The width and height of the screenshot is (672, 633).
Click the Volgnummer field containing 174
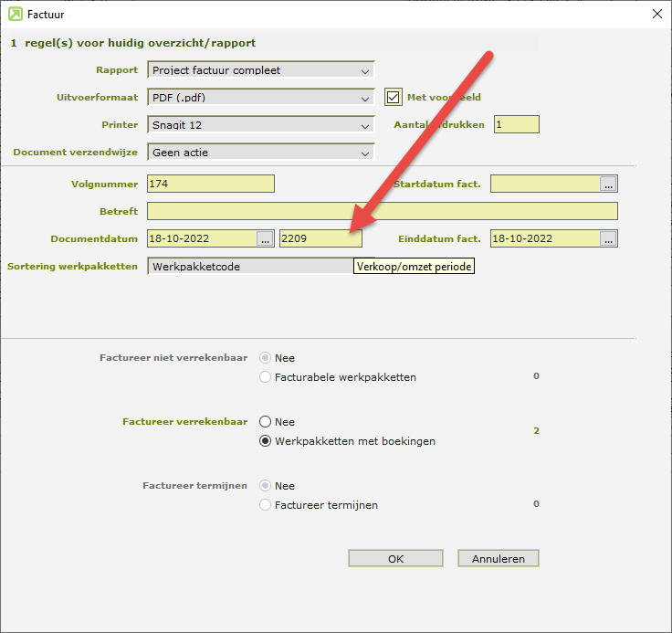210,184
